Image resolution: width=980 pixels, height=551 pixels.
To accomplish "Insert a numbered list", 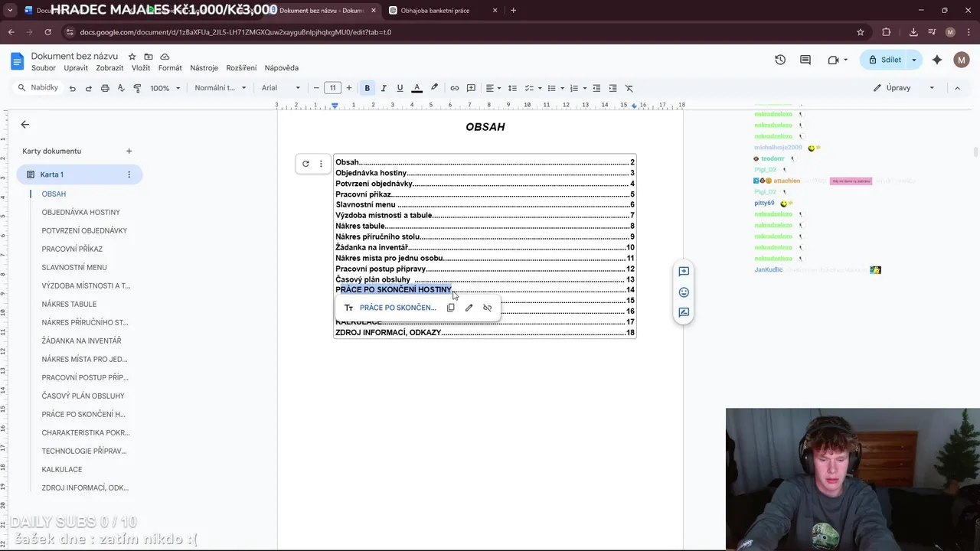I will (x=574, y=88).
